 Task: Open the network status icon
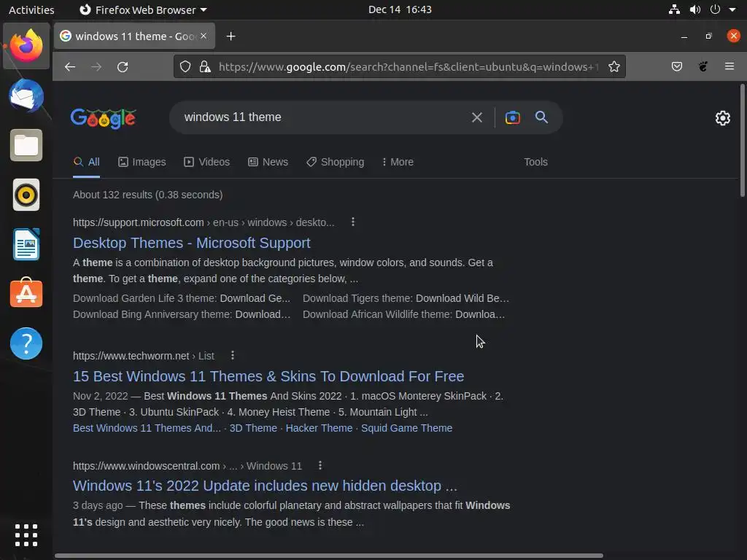(x=674, y=9)
